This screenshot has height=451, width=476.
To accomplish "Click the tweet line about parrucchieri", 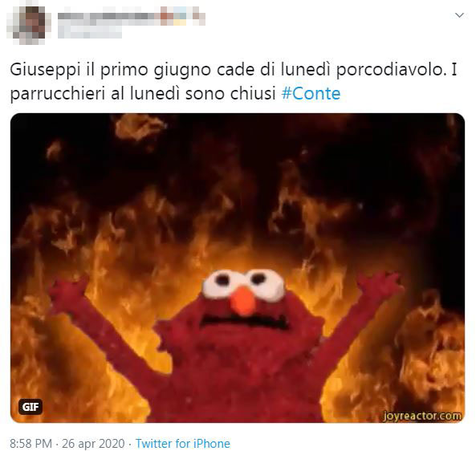I will tap(175, 93).
